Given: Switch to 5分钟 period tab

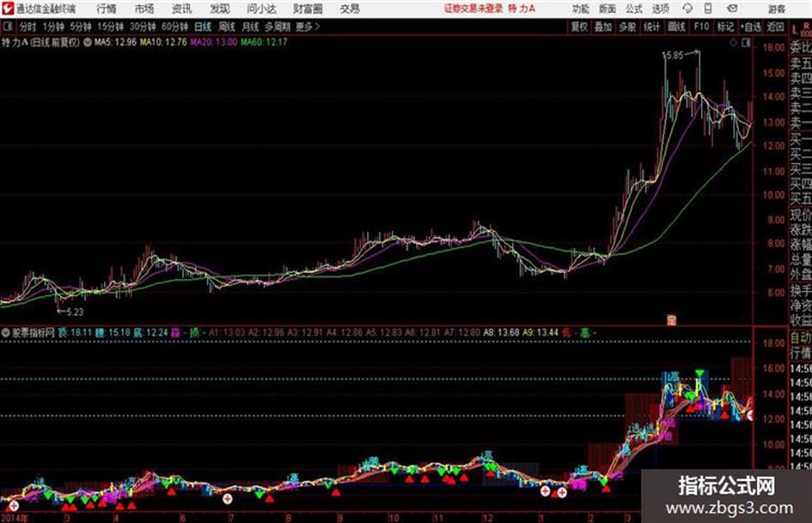Looking at the screenshot, I should [80, 27].
